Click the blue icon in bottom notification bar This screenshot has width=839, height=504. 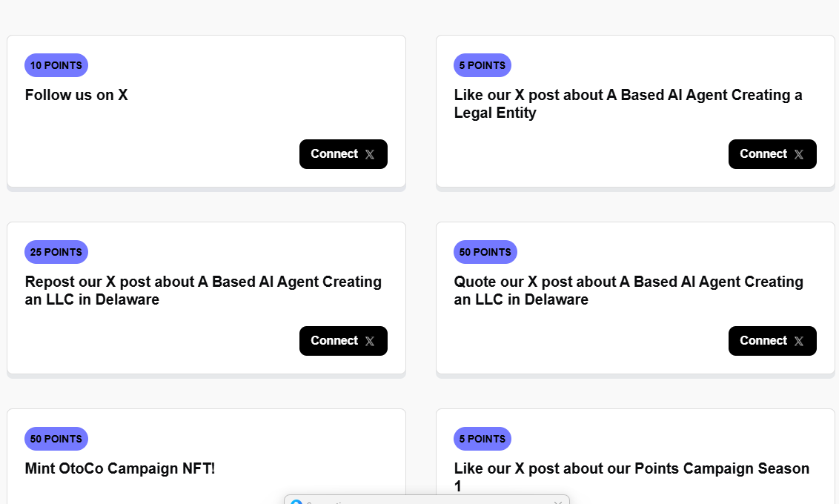tap(296, 503)
